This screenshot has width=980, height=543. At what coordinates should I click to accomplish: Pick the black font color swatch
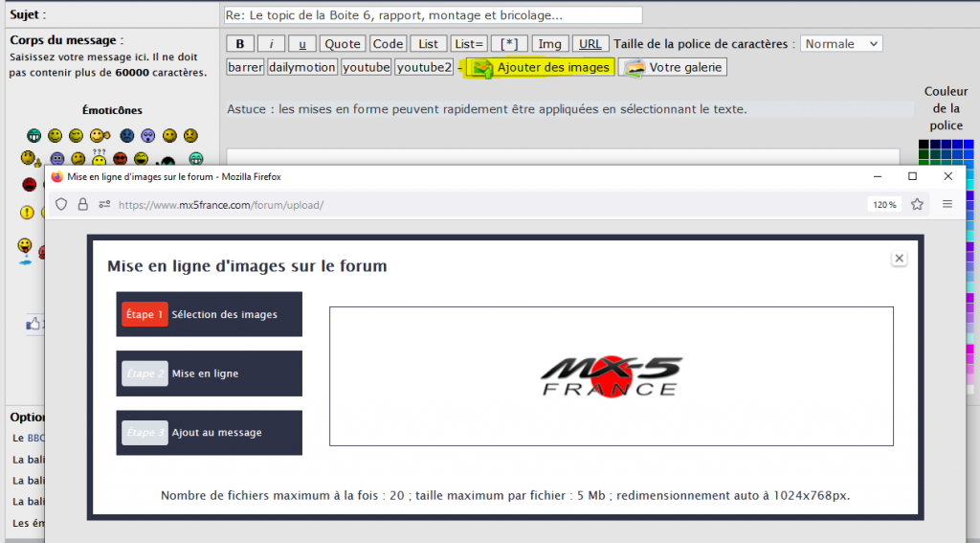(924, 145)
